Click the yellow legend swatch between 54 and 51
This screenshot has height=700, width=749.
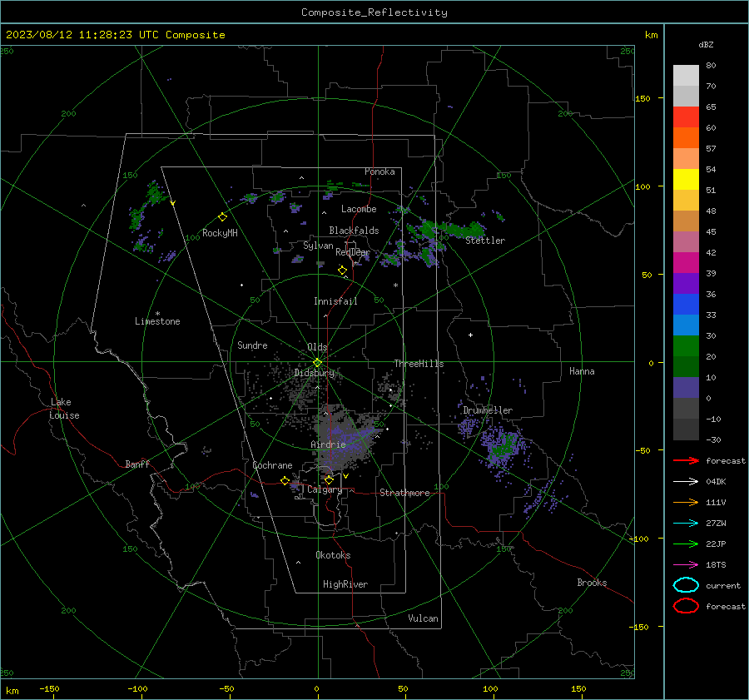[x=686, y=180]
